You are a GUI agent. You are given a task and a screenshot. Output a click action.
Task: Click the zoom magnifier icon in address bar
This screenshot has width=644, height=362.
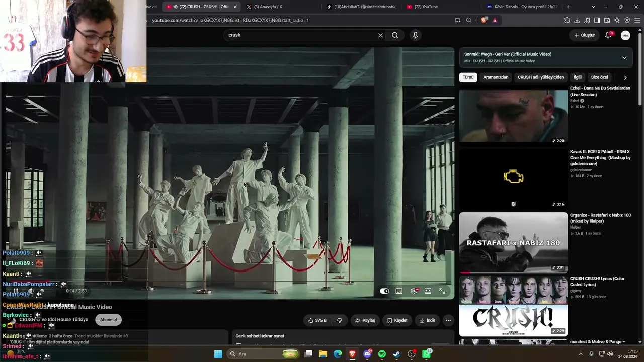tap(469, 20)
